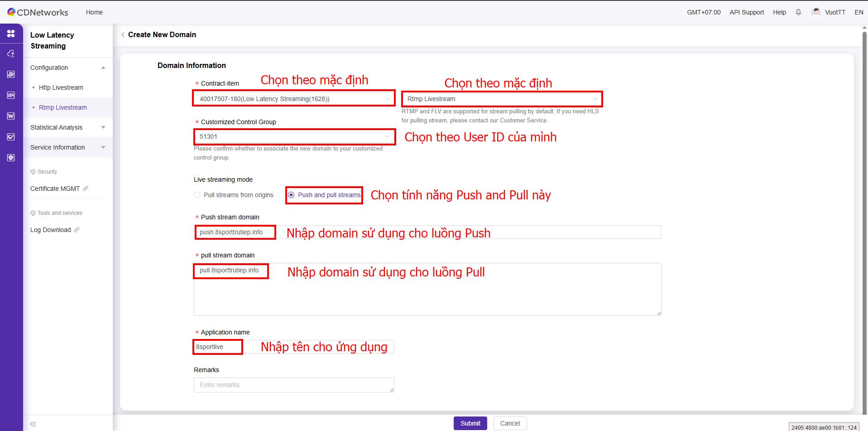Click the Submit button
The image size is (868, 431).
[470, 423]
